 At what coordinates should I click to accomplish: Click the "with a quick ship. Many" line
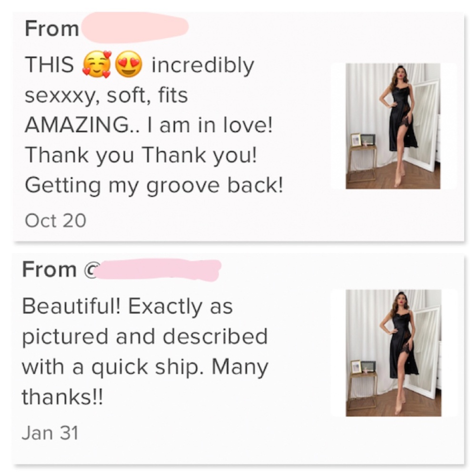[x=145, y=367]
